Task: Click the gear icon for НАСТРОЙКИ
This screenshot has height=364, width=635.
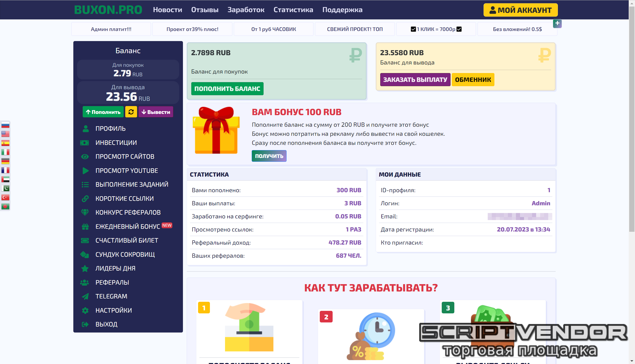Action: 85,310
